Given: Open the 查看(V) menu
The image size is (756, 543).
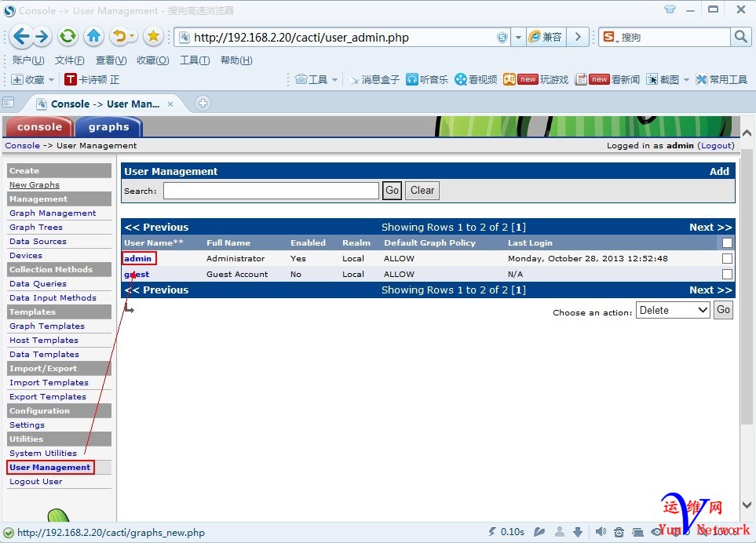Looking at the screenshot, I should click(x=111, y=60).
